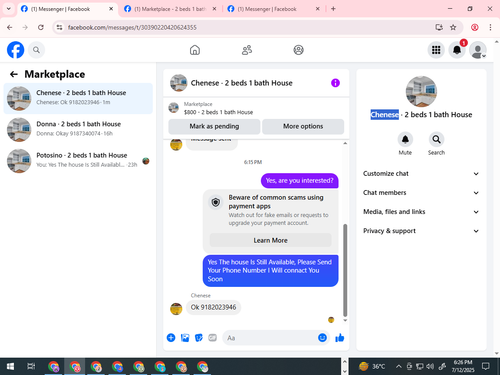Image resolution: width=500 pixels, height=375 pixels.
Task: Open the Groups icon in top navigation
Action: click(x=298, y=50)
